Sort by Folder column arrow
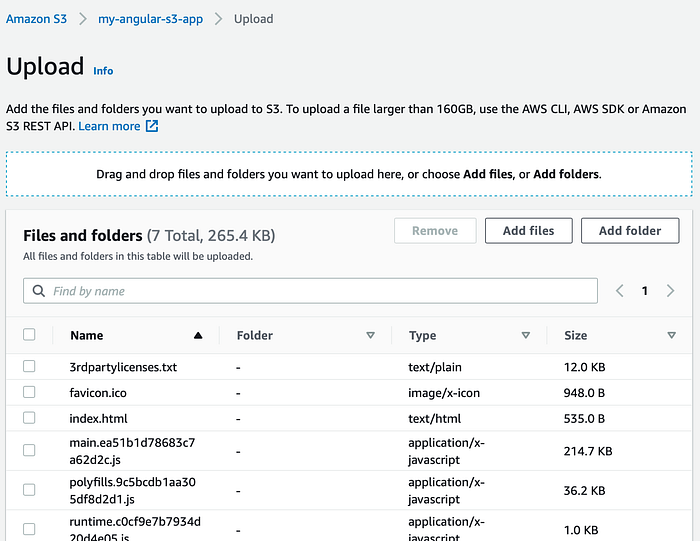 pyautogui.click(x=370, y=335)
